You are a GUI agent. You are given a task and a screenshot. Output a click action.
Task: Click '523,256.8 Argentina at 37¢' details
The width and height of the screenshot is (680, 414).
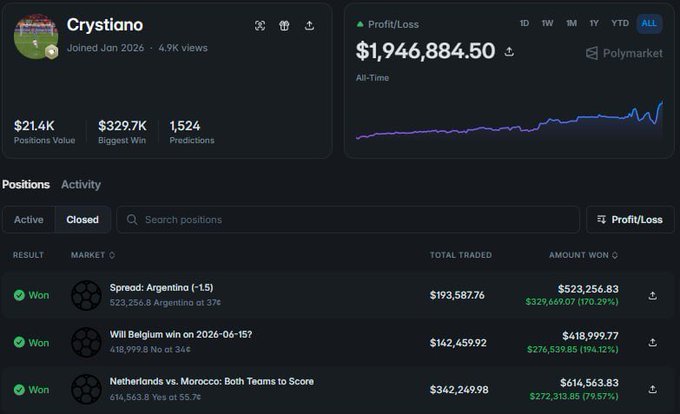click(x=165, y=303)
